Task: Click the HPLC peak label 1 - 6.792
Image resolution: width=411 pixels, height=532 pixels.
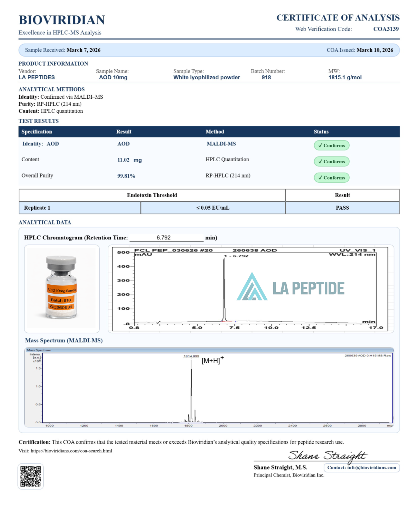Action: [x=236, y=256]
